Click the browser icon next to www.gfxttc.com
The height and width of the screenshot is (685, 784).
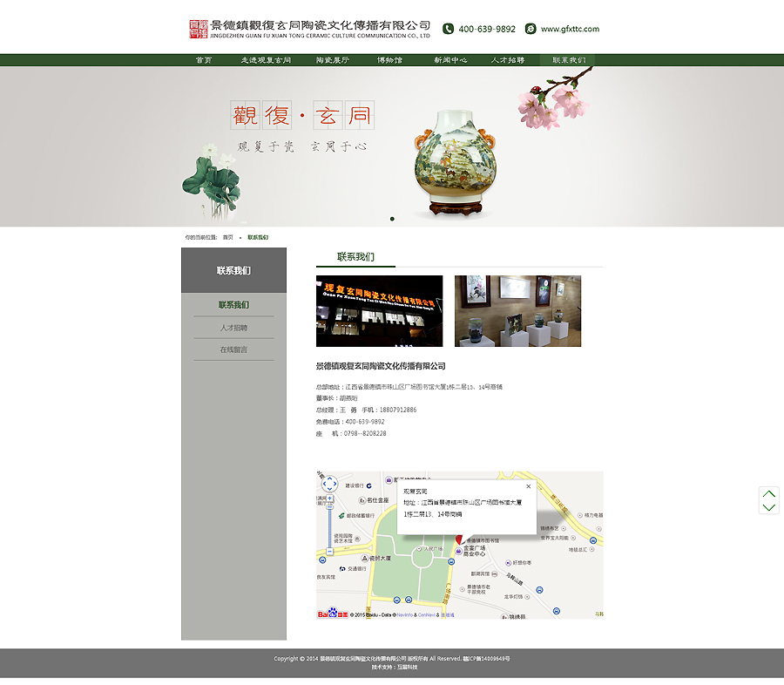[531, 29]
